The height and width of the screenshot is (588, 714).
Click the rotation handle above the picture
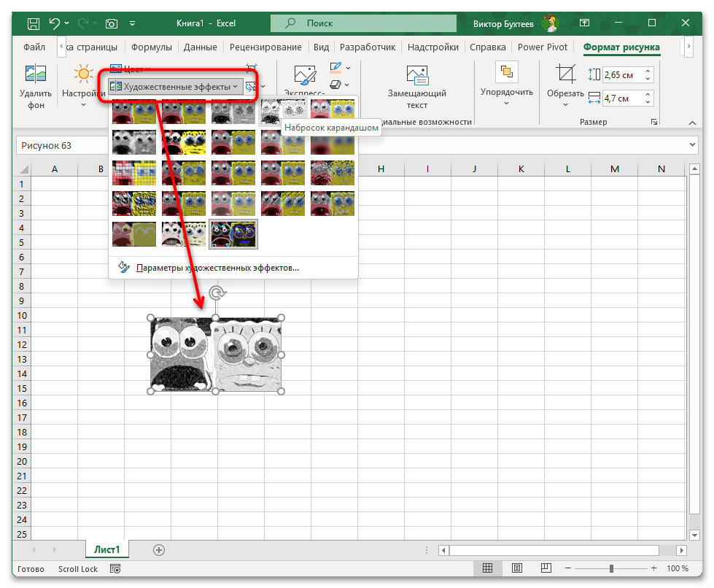tap(217, 293)
